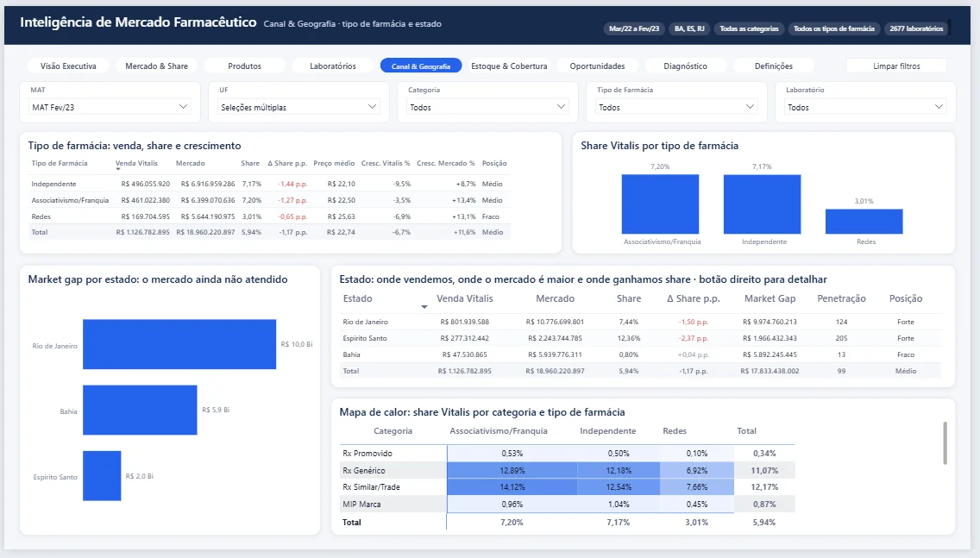Viewport: 980px width, 558px height.
Task: Open the Diagnóstico tab
Action: [x=685, y=66]
